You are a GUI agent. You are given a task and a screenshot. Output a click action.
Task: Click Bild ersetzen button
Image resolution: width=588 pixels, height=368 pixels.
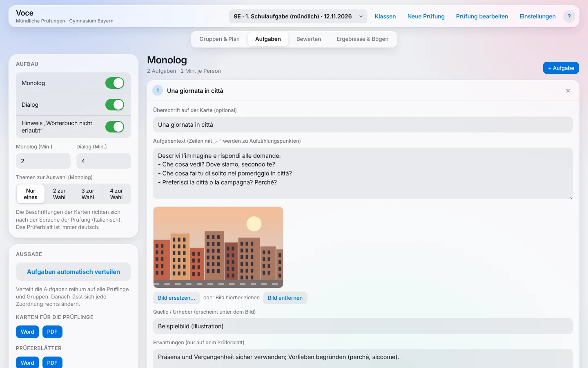click(x=176, y=298)
